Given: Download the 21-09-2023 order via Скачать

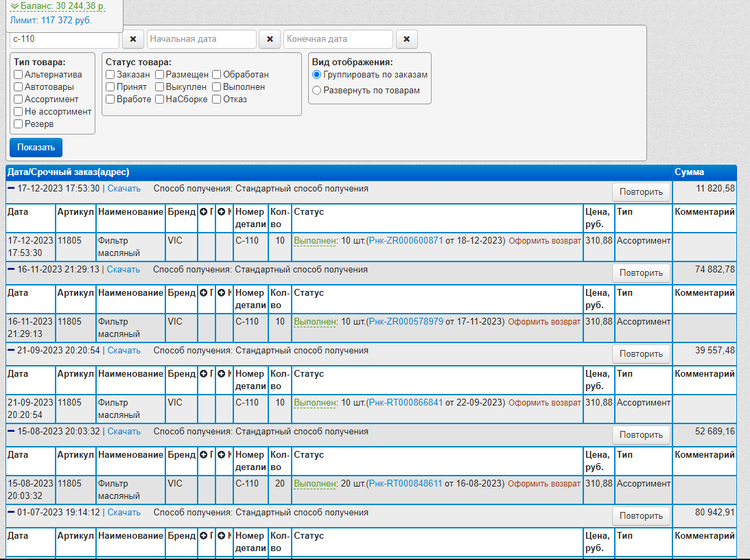Looking at the screenshot, I should point(124,350).
